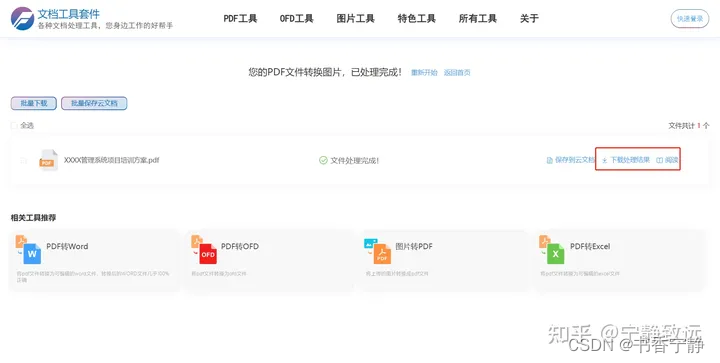
Task: Click the 图片转PDF tool icon
Action: tap(377, 251)
